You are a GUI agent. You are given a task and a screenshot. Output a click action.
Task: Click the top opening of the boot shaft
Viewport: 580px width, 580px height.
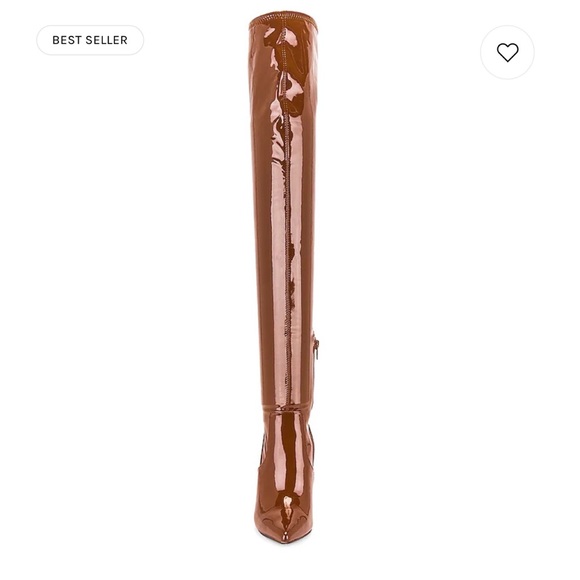284,19
